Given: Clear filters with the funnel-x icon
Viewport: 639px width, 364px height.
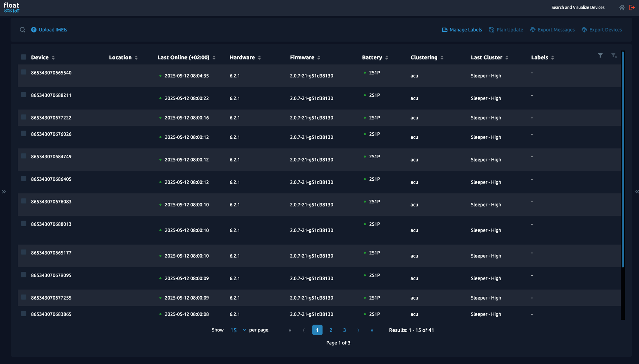Looking at the screenshot, I should [x=614, y=56].
